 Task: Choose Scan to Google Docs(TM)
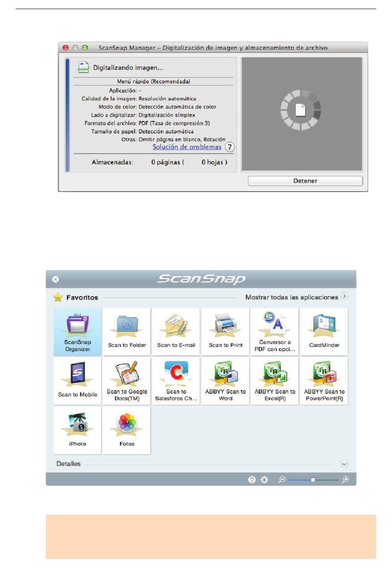click(127, 381)
